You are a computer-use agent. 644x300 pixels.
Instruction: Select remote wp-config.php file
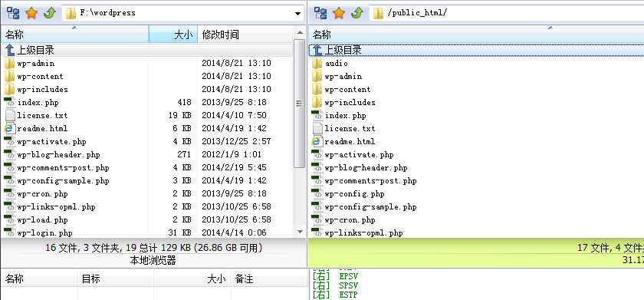click(354, 194)
